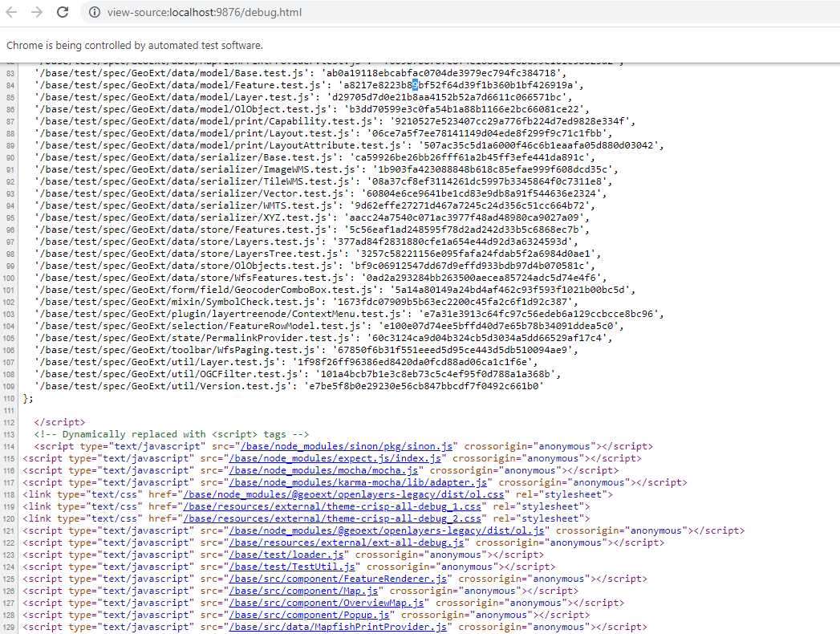The height and width of the screenshot is (634, 840).
Task: Click line number 129 in the gutter
Action: pyautogui.click(x=9, y=627)
